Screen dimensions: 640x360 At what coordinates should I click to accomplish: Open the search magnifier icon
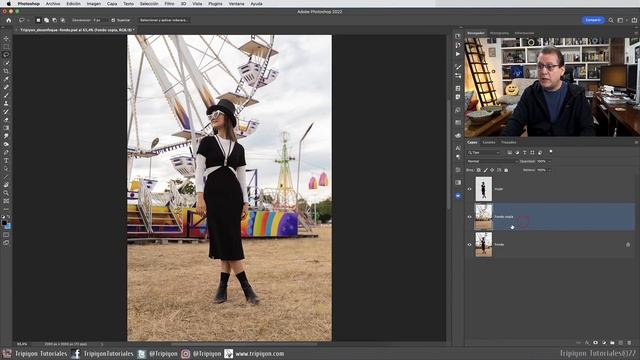pyautogui.click(x=611, y=20)
